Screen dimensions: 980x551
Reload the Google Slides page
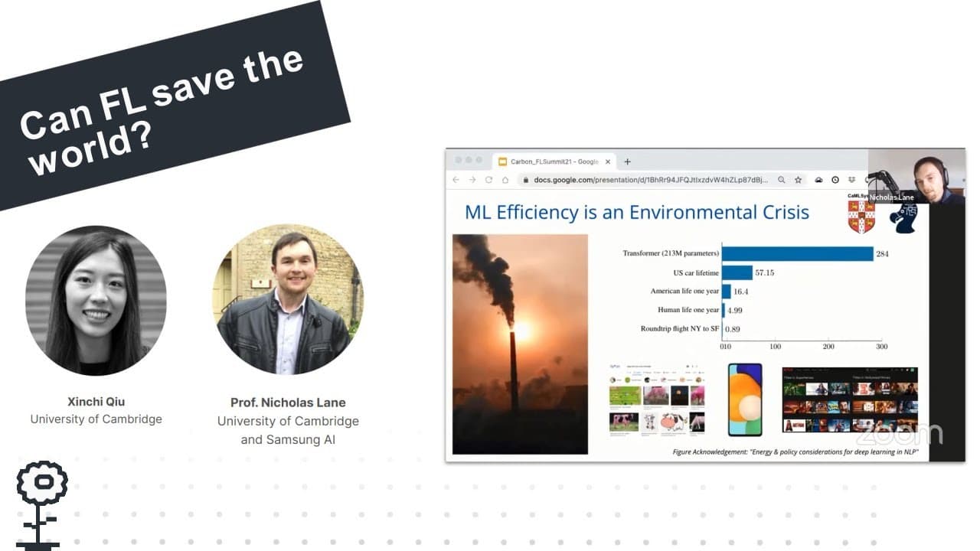click(488, 180)
